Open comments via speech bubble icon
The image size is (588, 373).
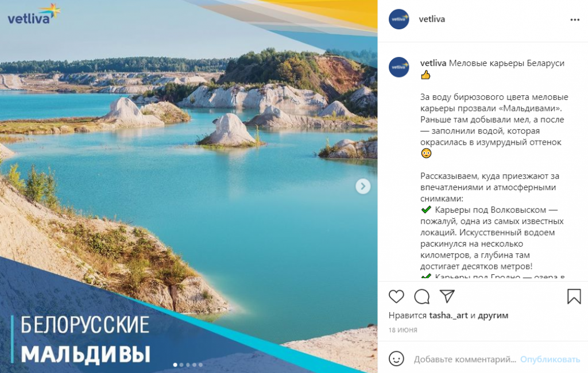(422, 297)
